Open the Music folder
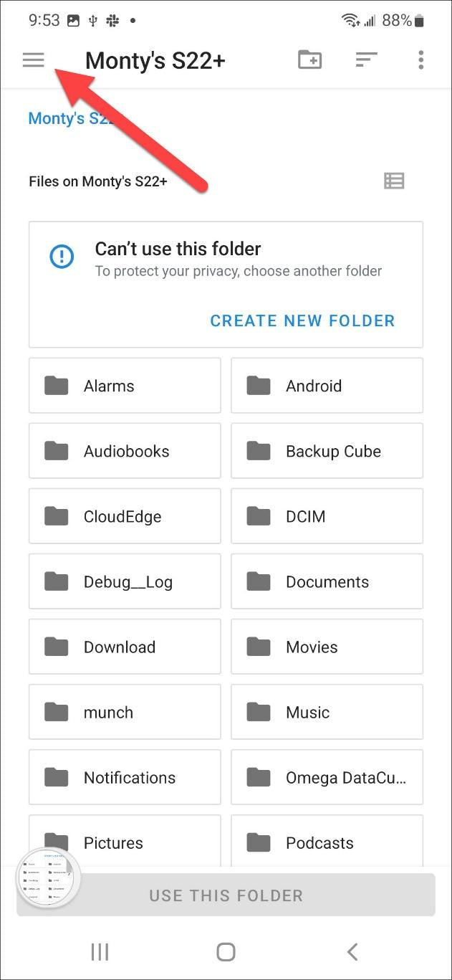This screenshot has height=980, width=452. coord(327,712)
